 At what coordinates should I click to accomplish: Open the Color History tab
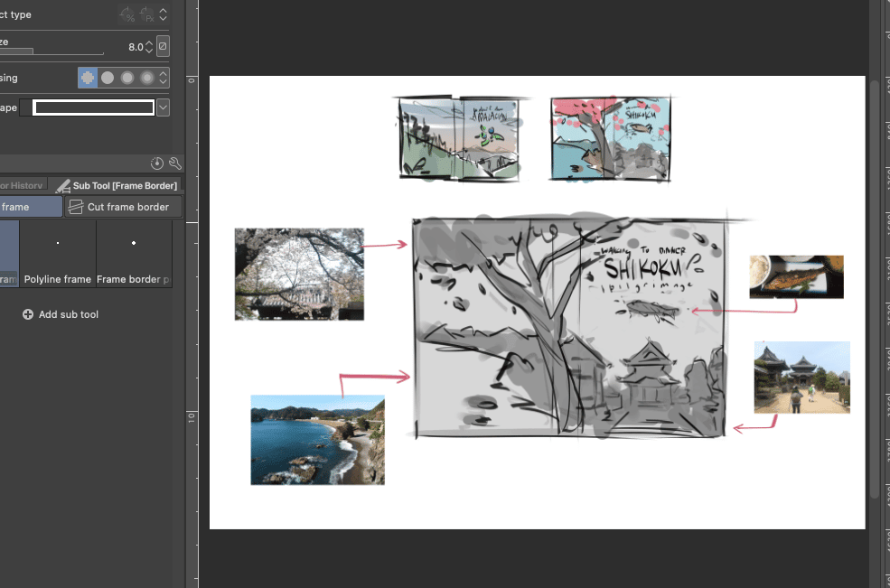point(22,185)
